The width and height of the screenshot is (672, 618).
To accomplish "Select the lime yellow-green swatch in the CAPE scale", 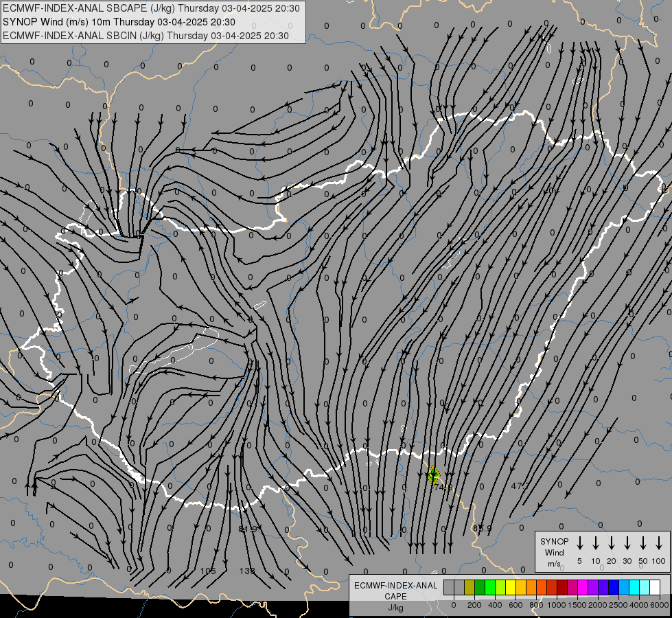I will pyautogui.click(x=500, y=587).
